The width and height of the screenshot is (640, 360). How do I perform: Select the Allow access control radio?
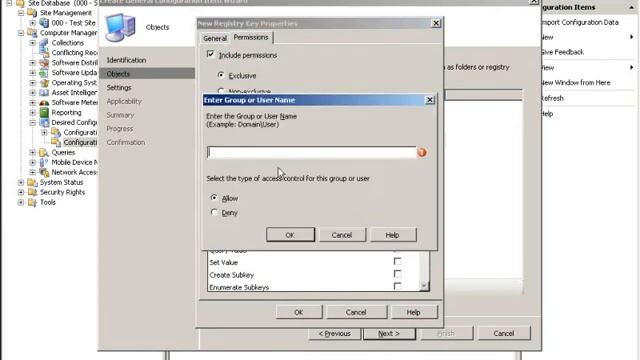214,198
